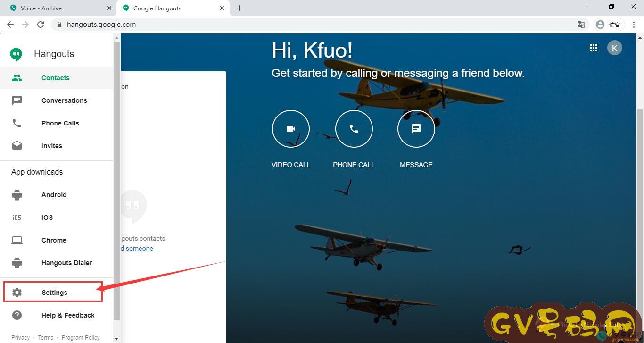
Task: Click the address bar URL field
Action: pyautogui.click(x=283, y=25)
